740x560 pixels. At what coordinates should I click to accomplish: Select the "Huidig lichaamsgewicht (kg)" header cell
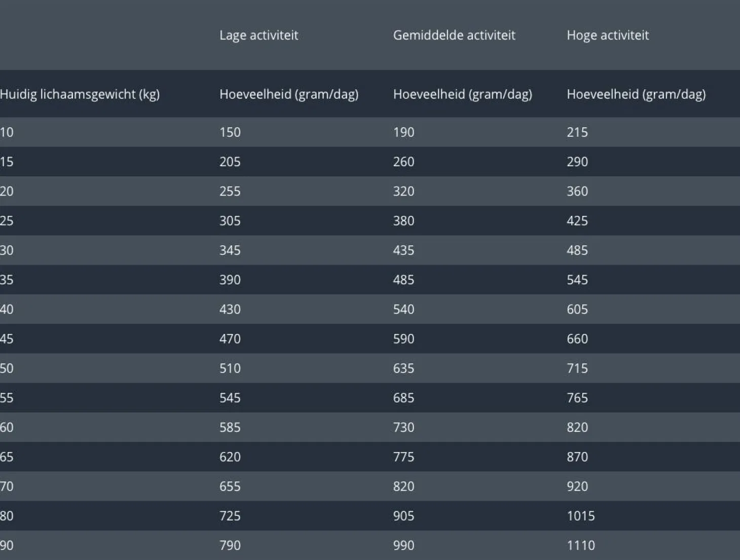(80, 94)
